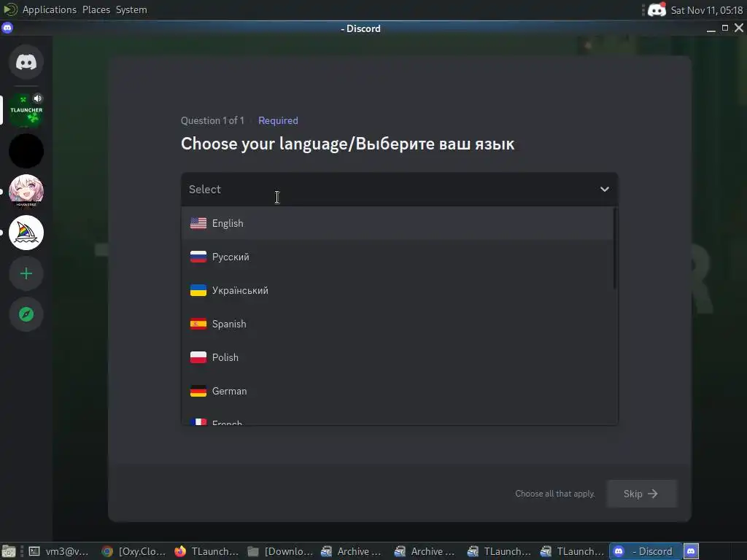Image resolution: width=747 pixels, height=560 pixels.
Task: Click the Discord tray icon with notification
Action: 657,9
